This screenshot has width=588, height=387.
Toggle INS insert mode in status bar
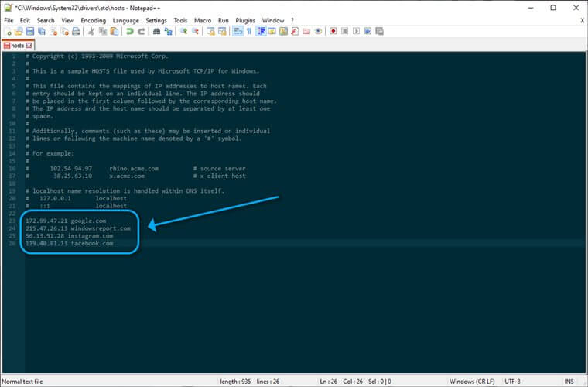(569, 382)
